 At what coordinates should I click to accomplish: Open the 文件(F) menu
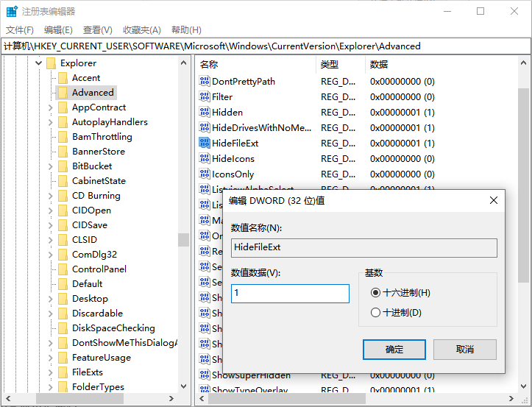pos(20,29)
